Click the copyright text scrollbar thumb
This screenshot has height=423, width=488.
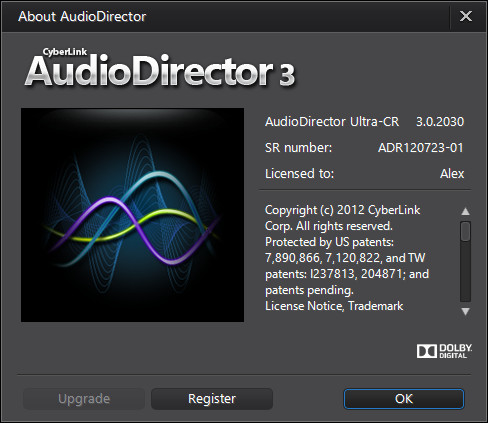(465, 231)
